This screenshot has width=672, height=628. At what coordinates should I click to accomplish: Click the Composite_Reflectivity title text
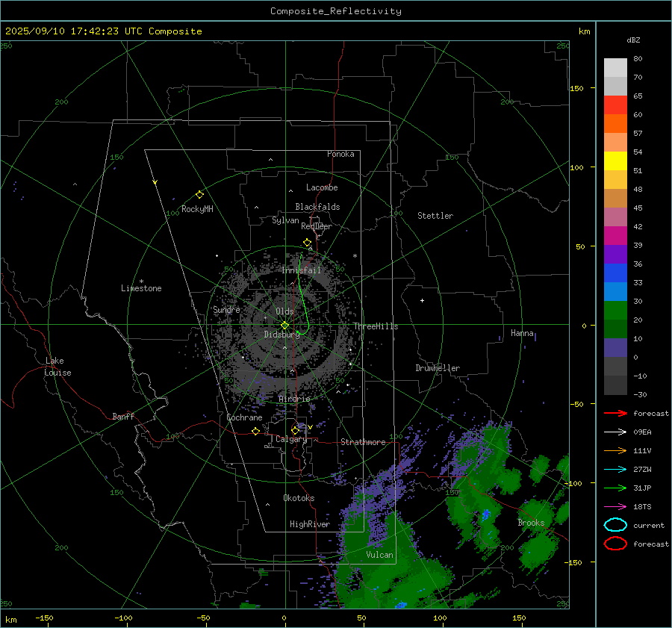click(x=335, y=11)
